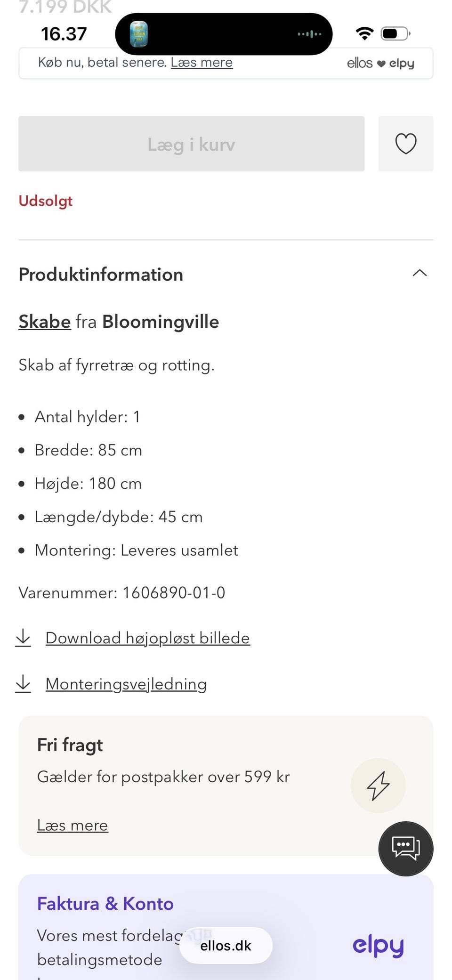Tap the ellos.dk address pill
452x980 pixels.
(226, 946)
